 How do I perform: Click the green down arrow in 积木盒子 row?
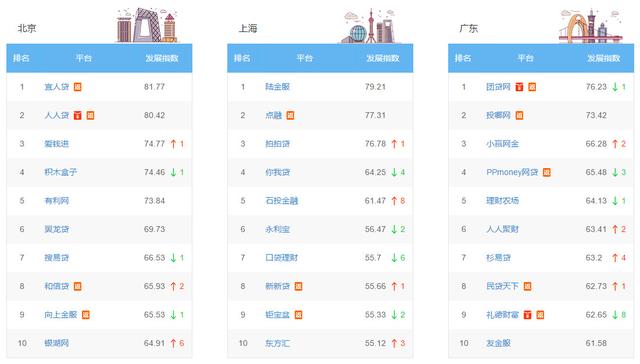[x=173, y=173]
